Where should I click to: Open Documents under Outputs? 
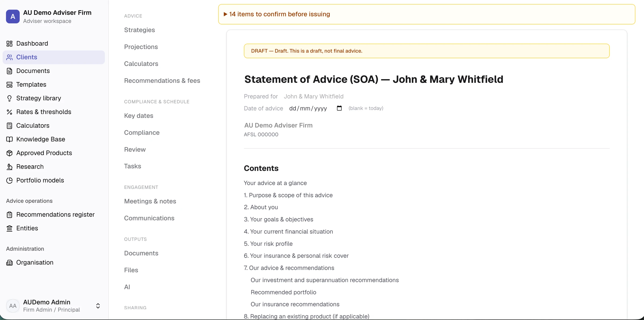coord(141,253)
